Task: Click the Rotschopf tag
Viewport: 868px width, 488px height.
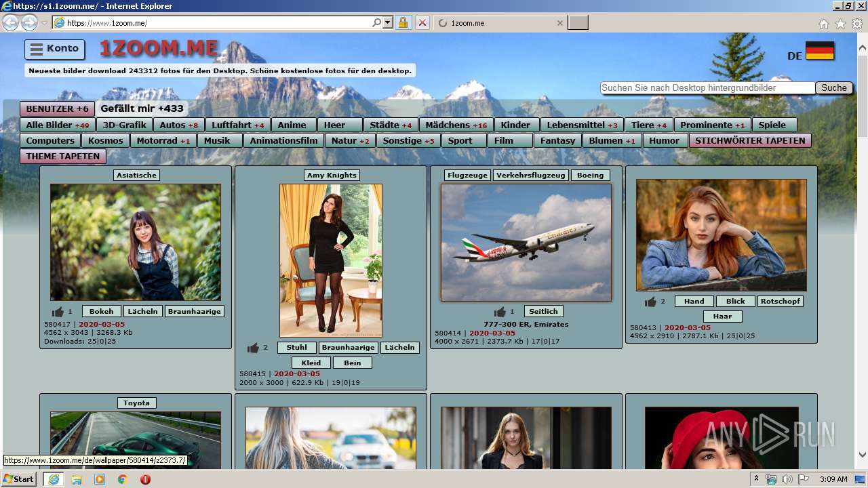Action: (x=781, y=301)
